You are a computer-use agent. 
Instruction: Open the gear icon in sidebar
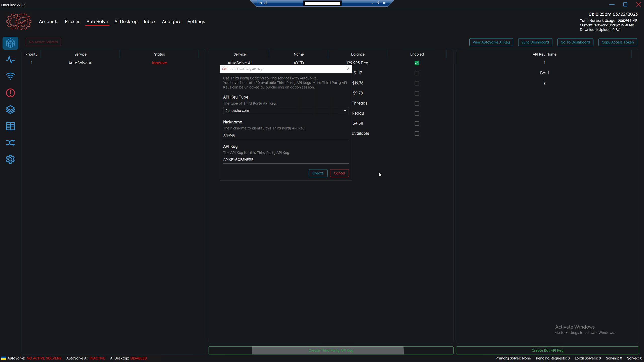pyautogui.click(x=10, y=159)
